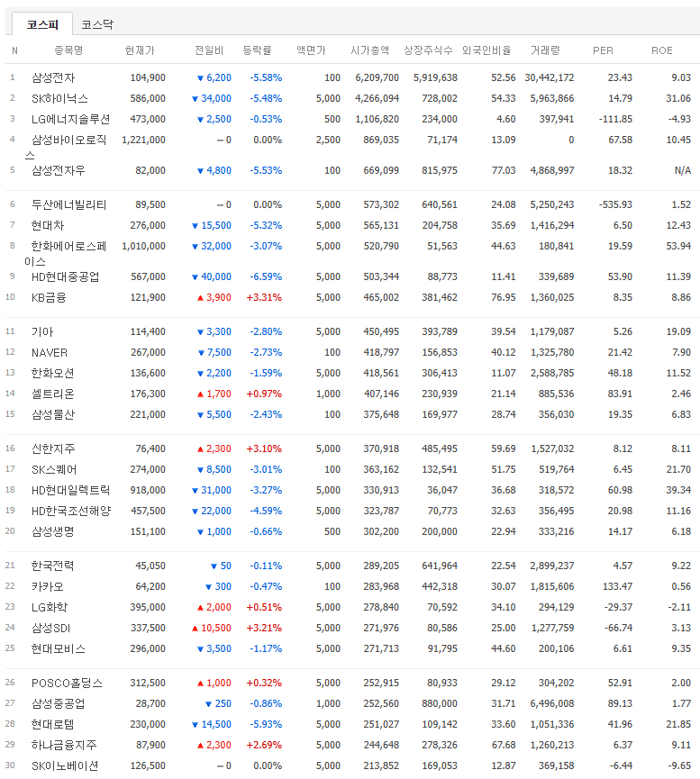Open the 삼성전자 stock link

(x=53, y=78)
